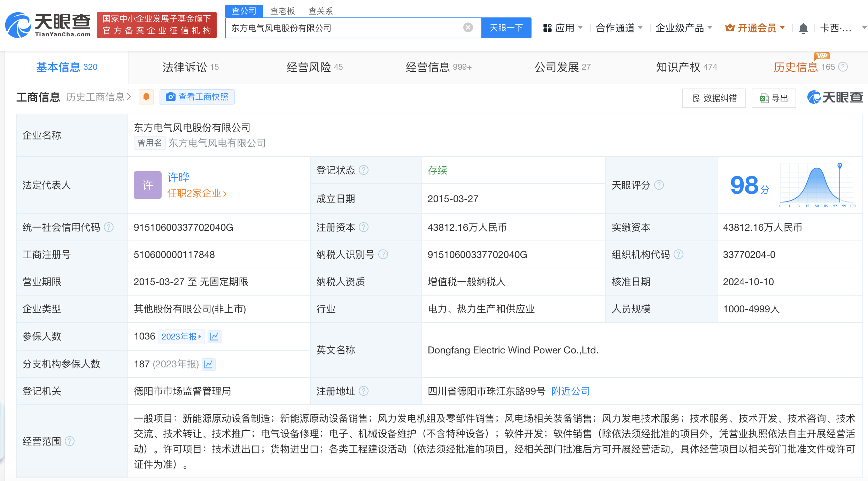The image size is (868, 481).
Task: Click 存续 registration status
Action: tap(437, 170)
